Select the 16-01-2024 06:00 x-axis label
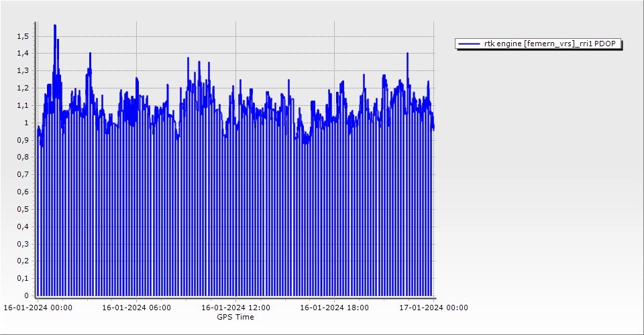The width and height of the screenshot is (644, 335). pos(136,308)
